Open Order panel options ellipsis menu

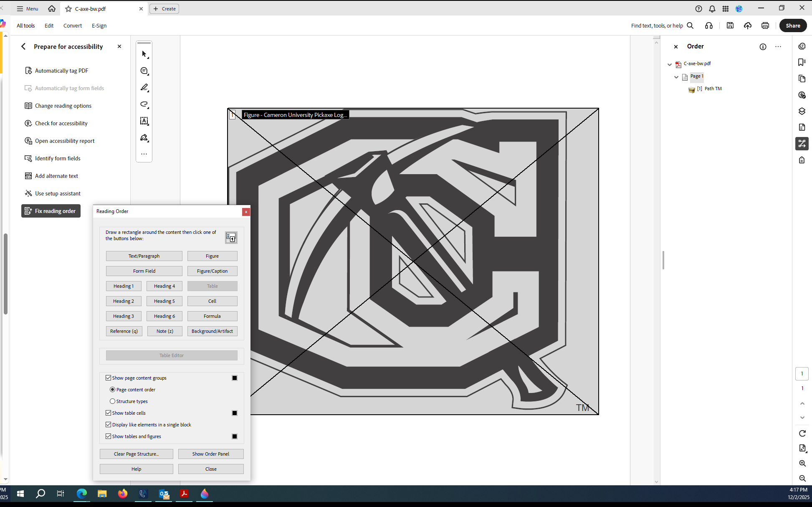click(x=778, y=46)
